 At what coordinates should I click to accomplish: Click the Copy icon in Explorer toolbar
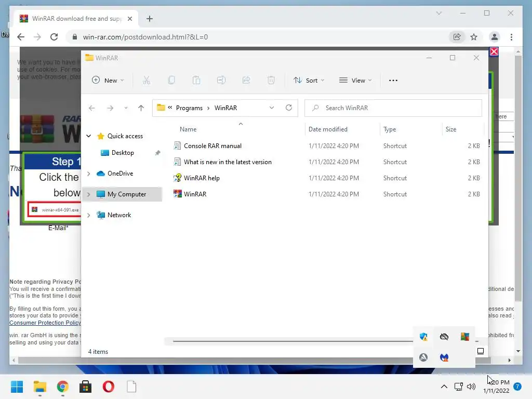171,81
